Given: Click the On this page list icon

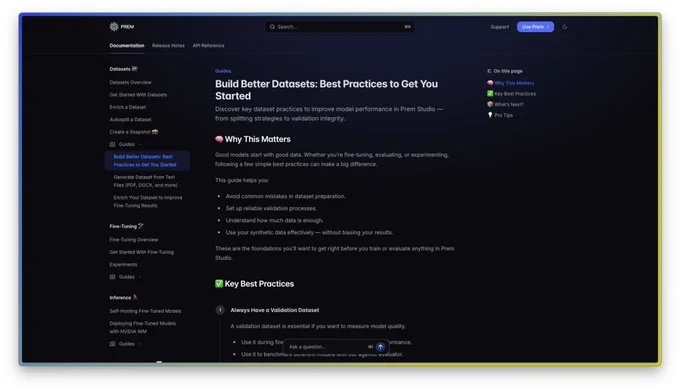Looking at the screenshot, I should [489, 71].
